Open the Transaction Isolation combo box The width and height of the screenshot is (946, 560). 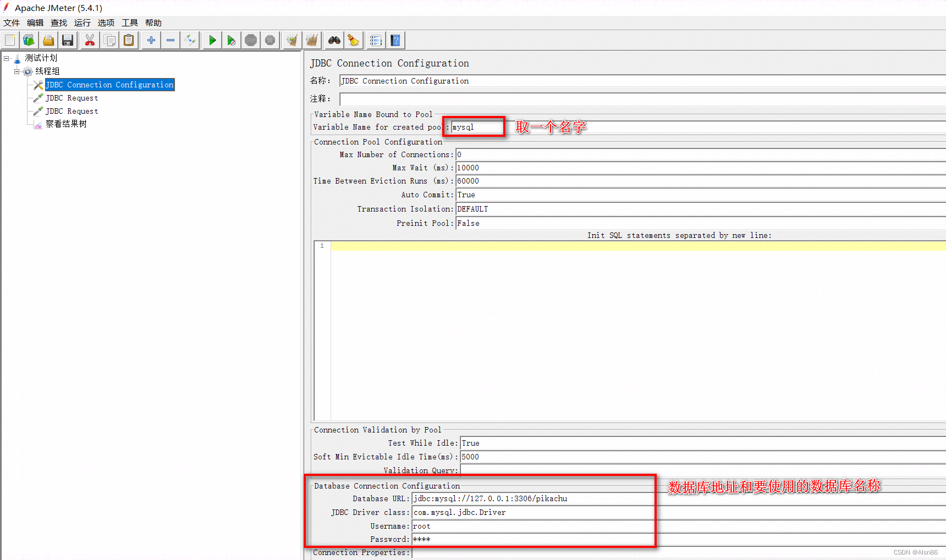[701, 209]
